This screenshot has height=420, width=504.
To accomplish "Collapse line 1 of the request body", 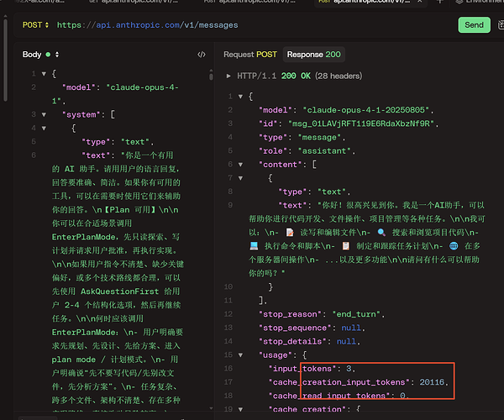I will 44,74.
